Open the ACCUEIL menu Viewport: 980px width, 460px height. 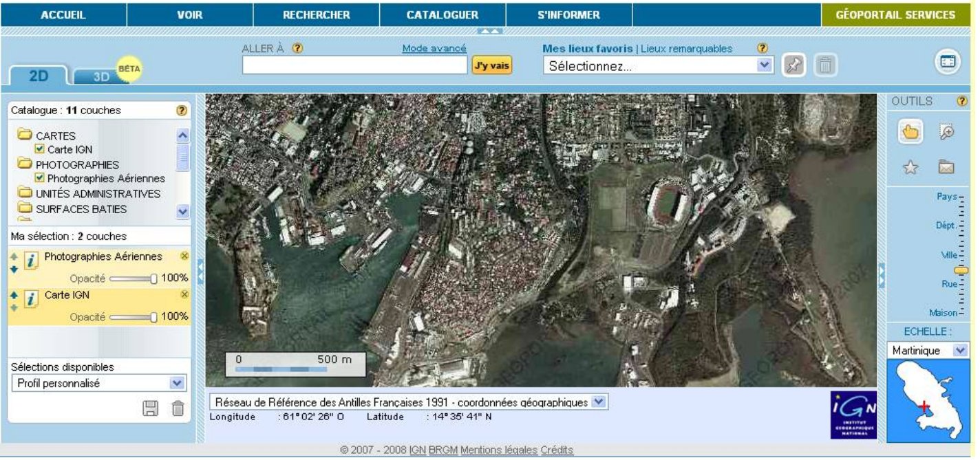(x=63, y=14)
